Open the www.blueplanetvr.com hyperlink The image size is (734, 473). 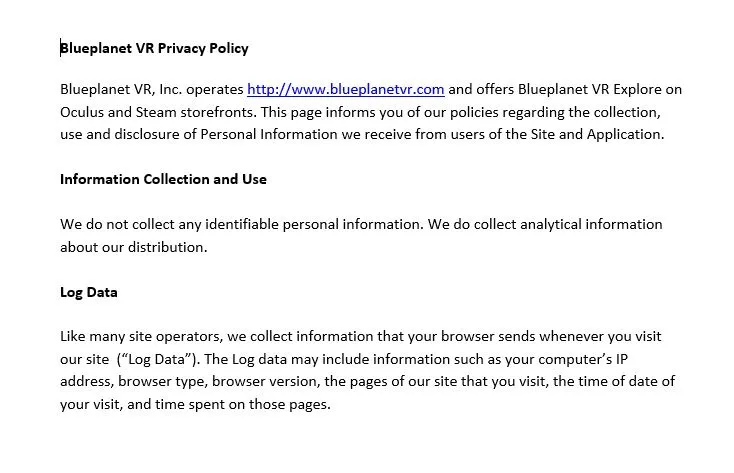point(345,90)
